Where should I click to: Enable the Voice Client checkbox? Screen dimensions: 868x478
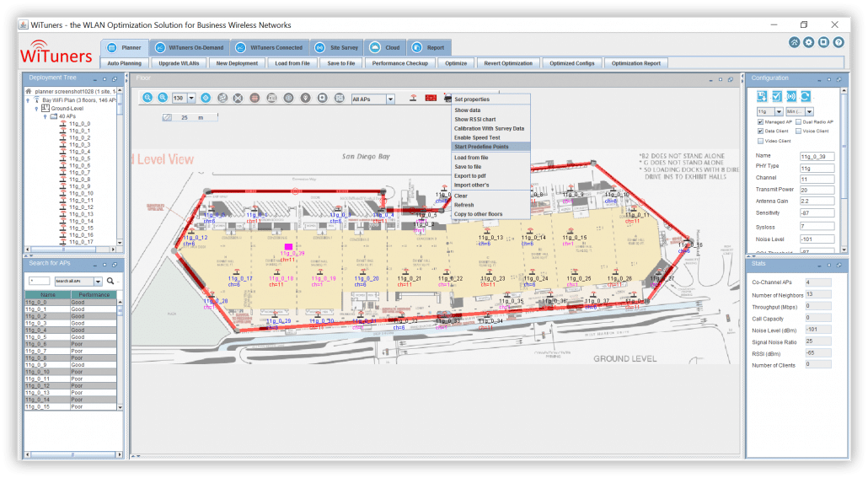pos(798,132)
